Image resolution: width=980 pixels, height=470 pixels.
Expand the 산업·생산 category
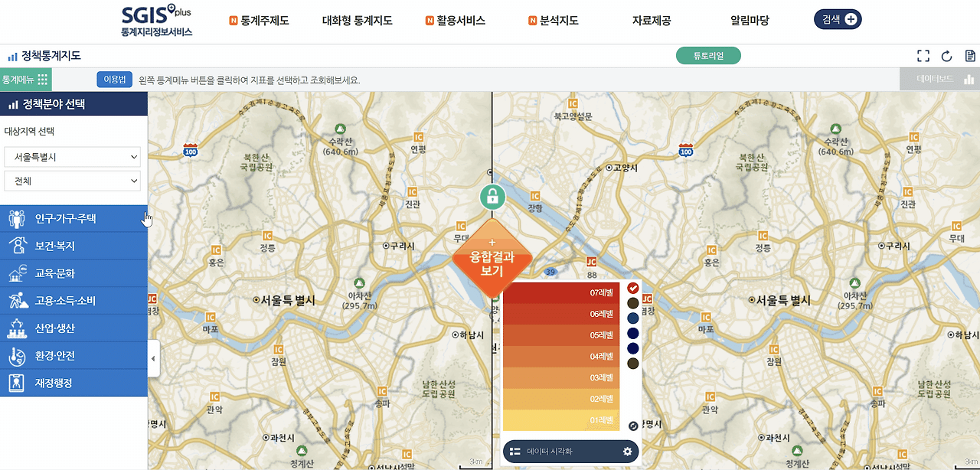[73, 328]
